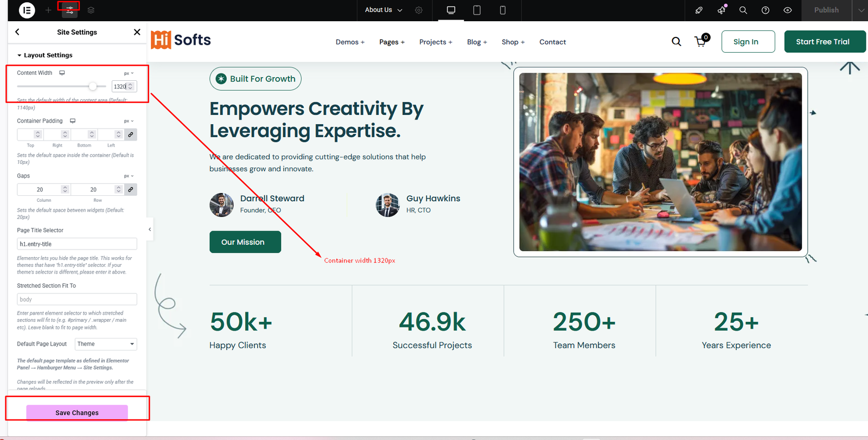This screenshot has width=868, height=440.
Task: Open the Default Page Layout dropdown
Action: 106,344
